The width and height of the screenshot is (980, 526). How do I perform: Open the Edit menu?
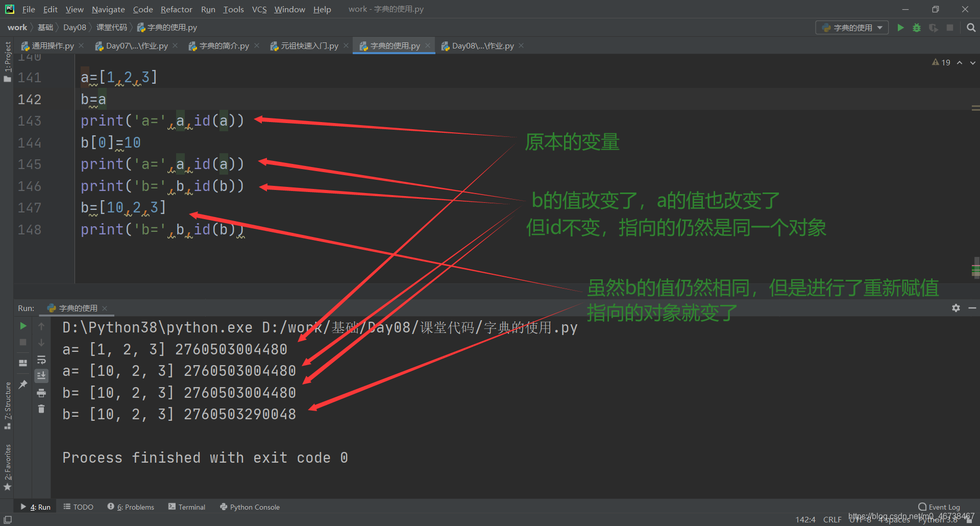coord(50,9)
